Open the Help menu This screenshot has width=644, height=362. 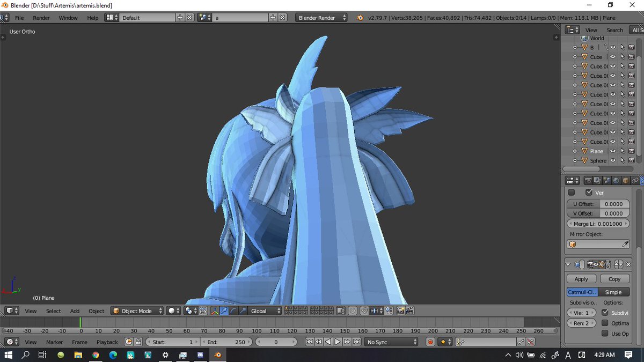click(93, 18)
